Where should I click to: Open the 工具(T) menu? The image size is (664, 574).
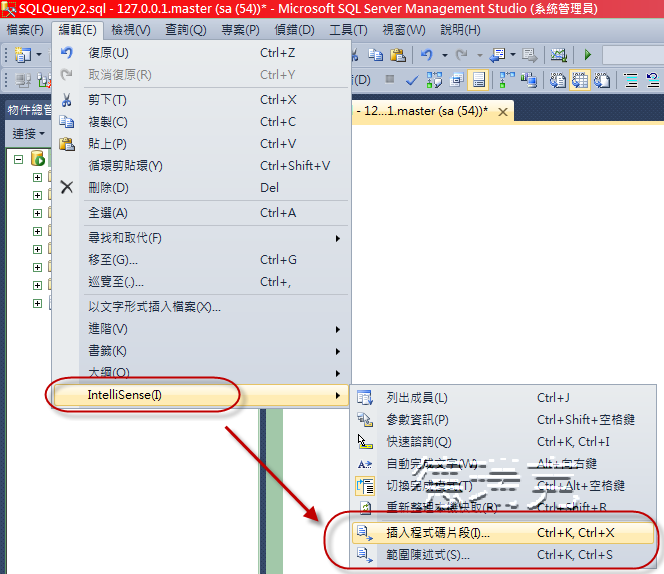349,30
